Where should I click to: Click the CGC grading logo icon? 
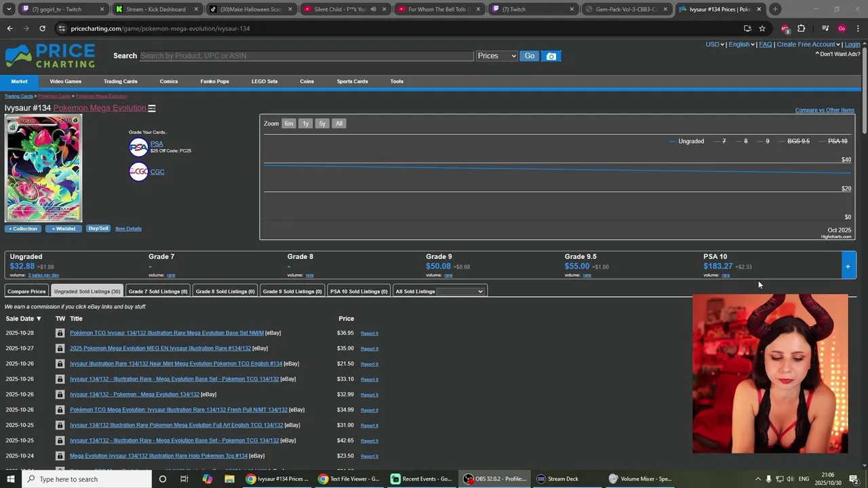point(138,171)
